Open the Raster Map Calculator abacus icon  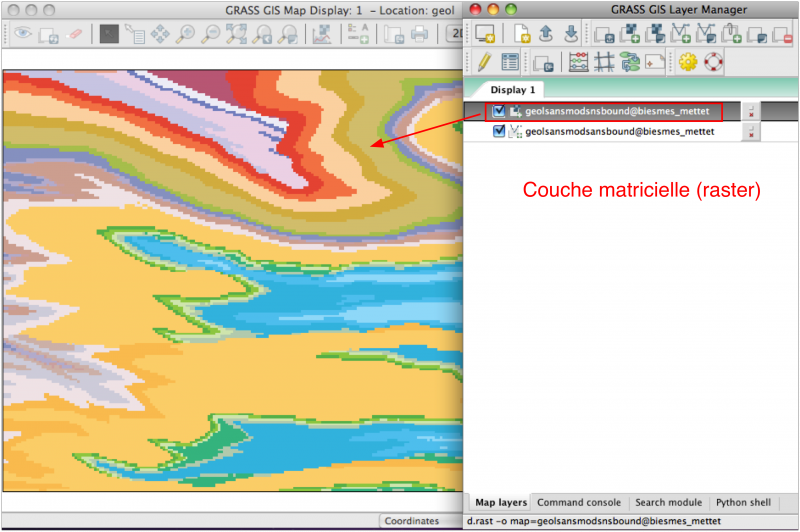(578, 62)
